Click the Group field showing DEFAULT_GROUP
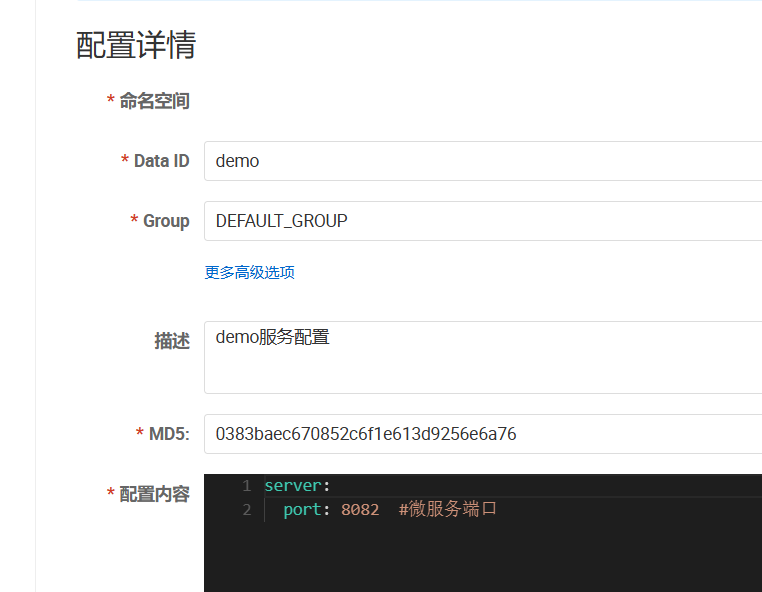The height and width of the screenshot is (592, 762). 483,221
